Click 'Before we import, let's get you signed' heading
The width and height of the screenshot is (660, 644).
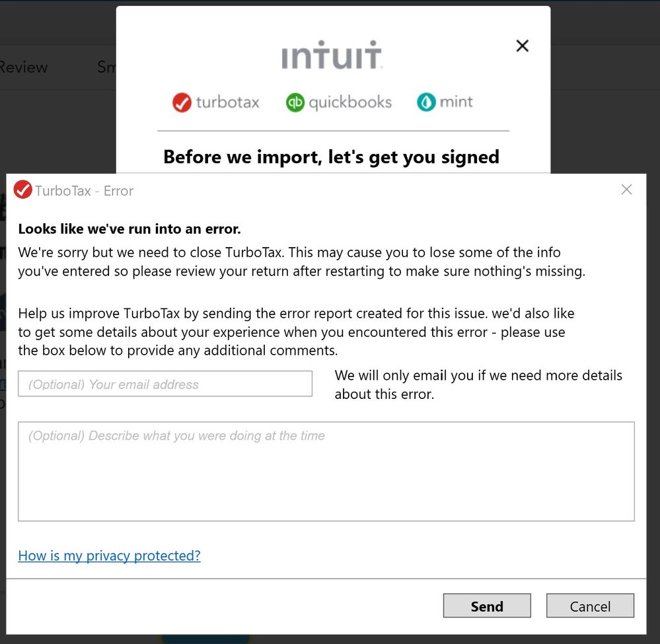pyautogui.click(x=331, y=157)
